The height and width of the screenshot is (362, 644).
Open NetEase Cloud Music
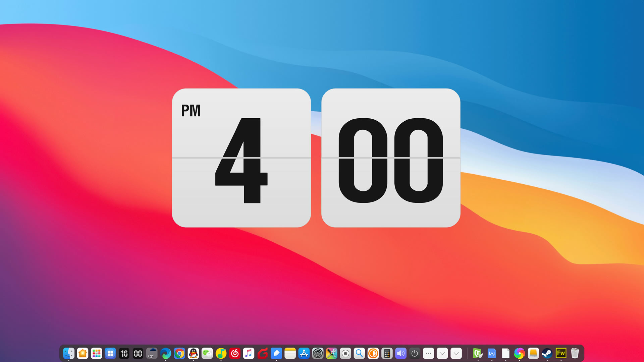235,354
